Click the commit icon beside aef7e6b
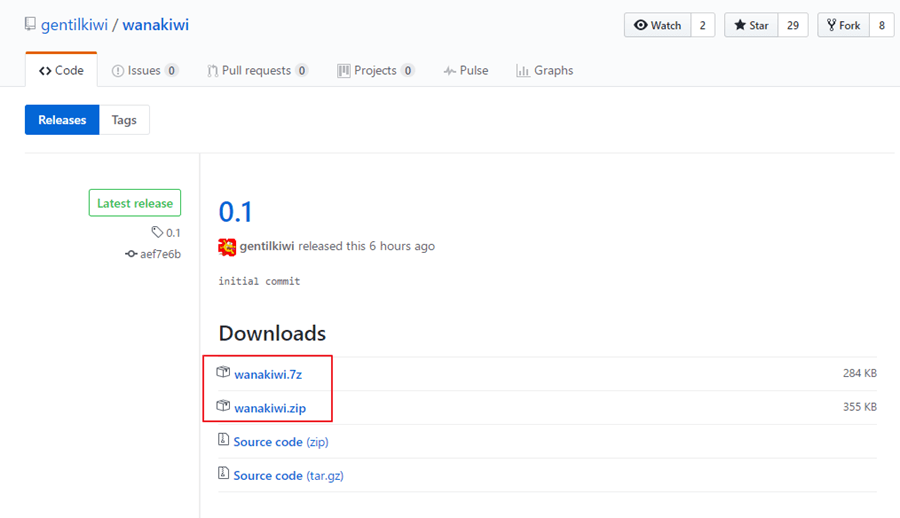 click(x=131, y=254)
